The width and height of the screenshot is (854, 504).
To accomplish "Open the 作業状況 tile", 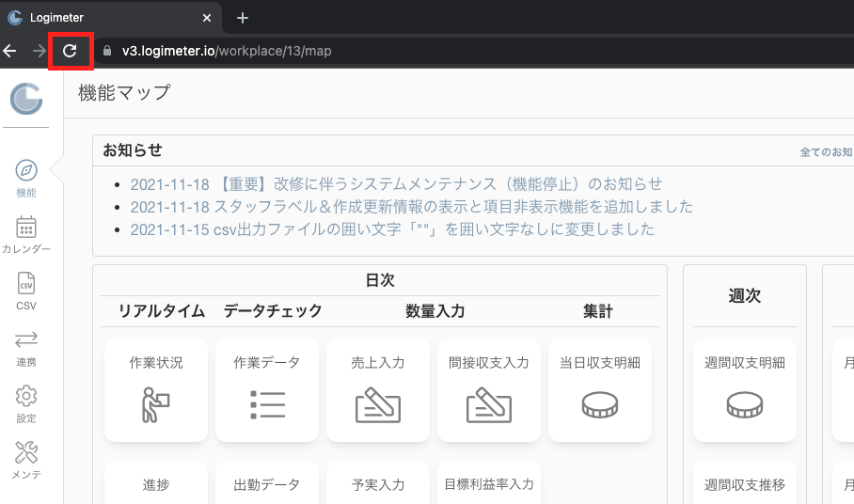I will [156, 390].
